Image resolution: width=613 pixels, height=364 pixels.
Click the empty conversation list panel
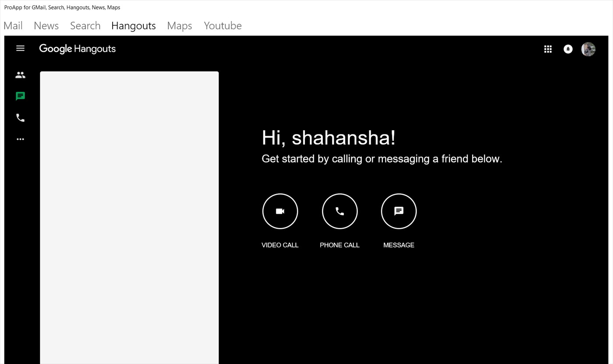[x=129, y=218]
